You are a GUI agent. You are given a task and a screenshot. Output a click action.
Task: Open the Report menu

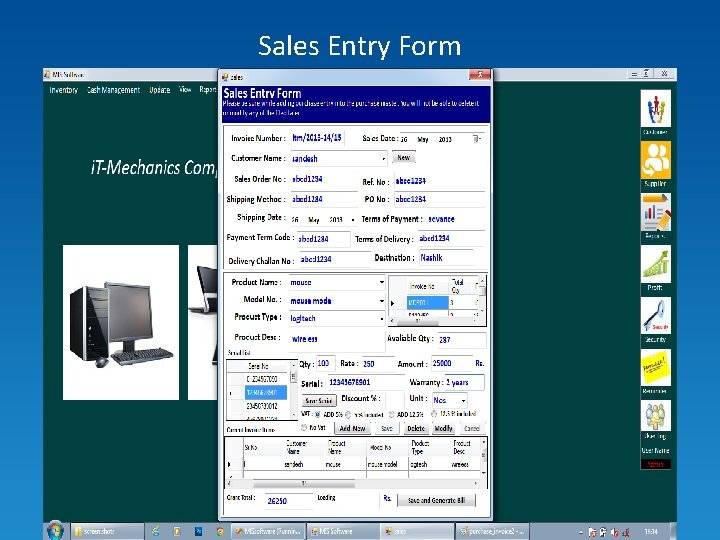(208, 90)
